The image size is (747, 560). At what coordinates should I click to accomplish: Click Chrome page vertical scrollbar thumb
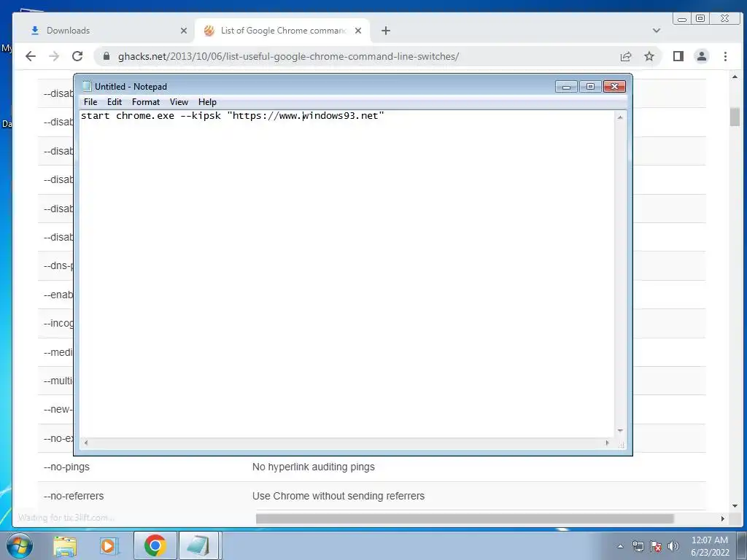[x=735, y=117]
